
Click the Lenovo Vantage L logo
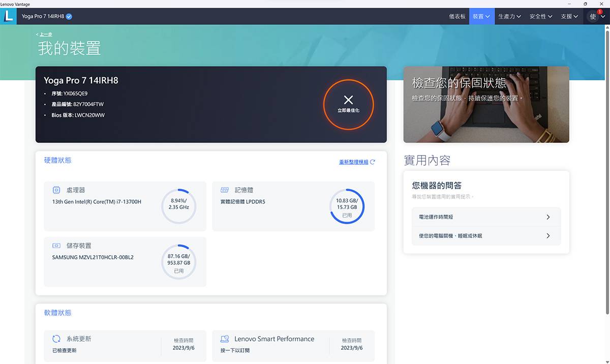(x=8, y=16)
